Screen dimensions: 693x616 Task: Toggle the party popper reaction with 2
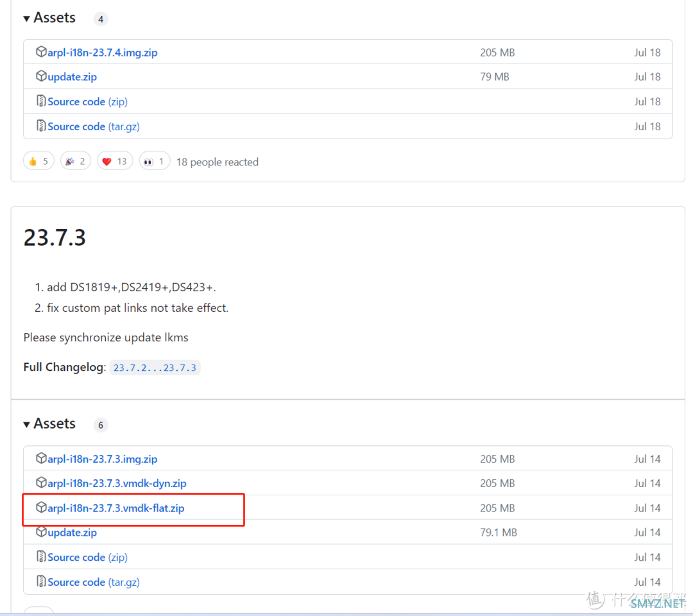click(x=76, y=161)
